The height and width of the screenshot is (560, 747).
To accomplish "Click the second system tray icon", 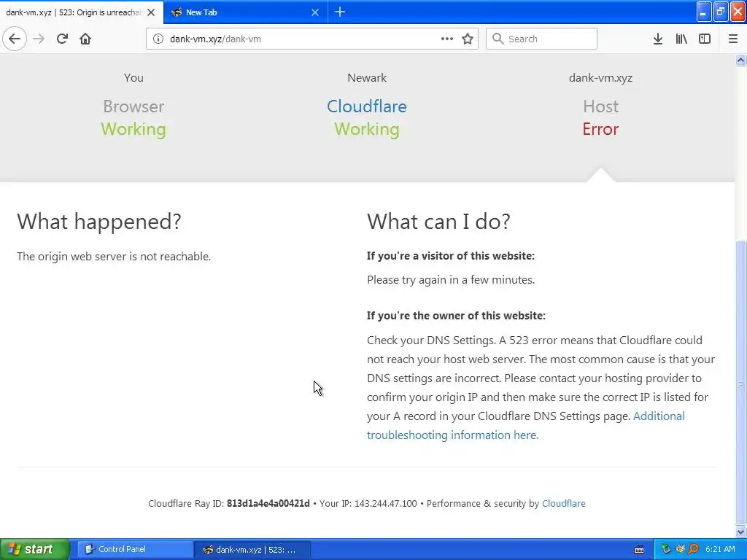I will [680, 550].
